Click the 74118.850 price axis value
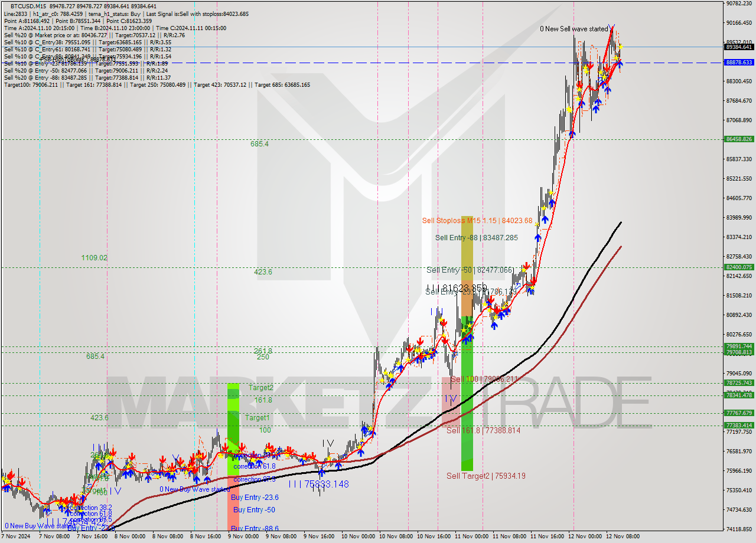Image resolution: width=756 pixels, height=543 pixels. (738, 529)
